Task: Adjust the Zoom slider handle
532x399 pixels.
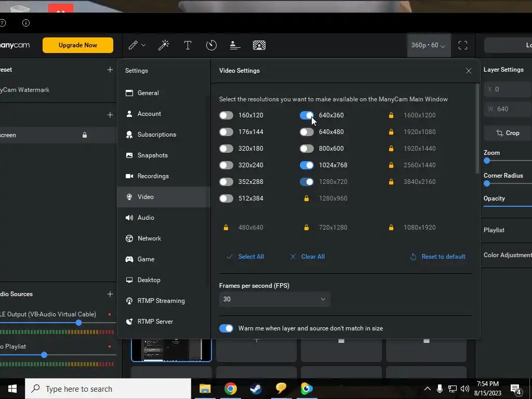Action: [x=487, y=161]
